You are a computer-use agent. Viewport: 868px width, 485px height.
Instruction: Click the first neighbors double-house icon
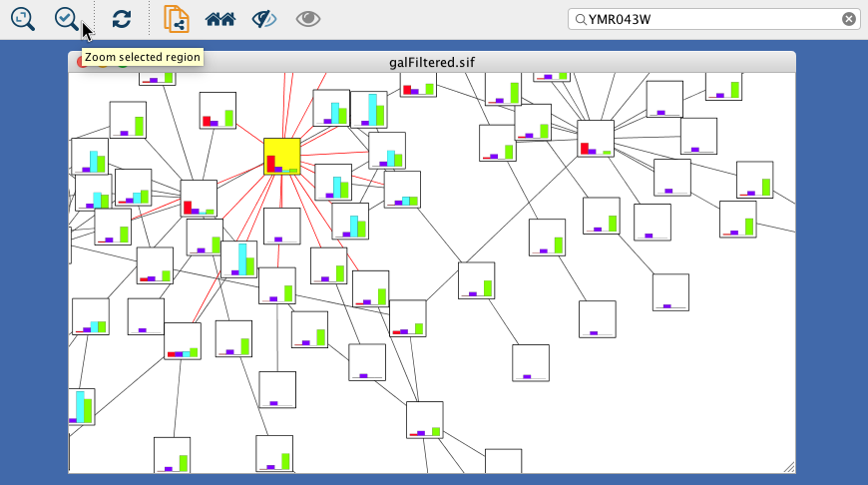[x=219, y=18]
